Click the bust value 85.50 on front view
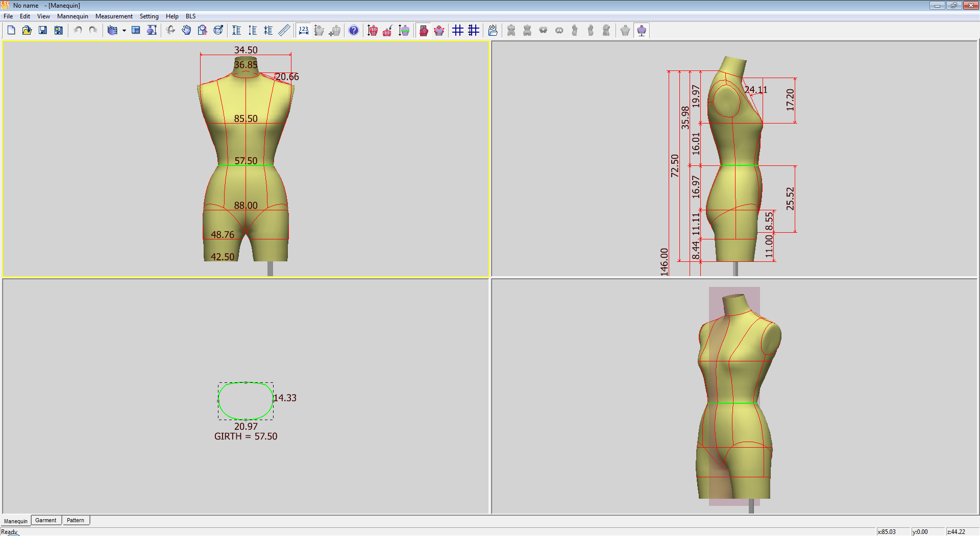The height and width of the screenshot is (536, 980). pos(246,118)
